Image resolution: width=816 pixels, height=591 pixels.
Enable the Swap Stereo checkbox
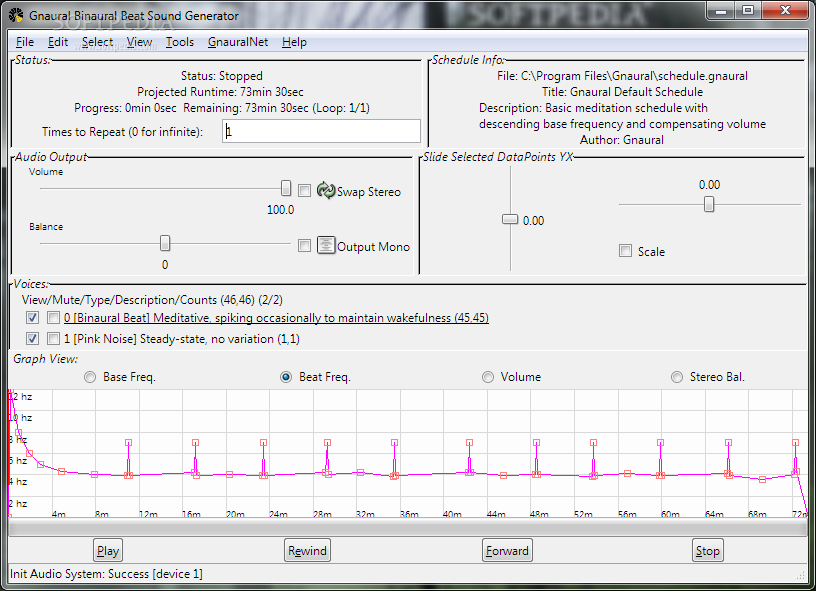(304, 190)
